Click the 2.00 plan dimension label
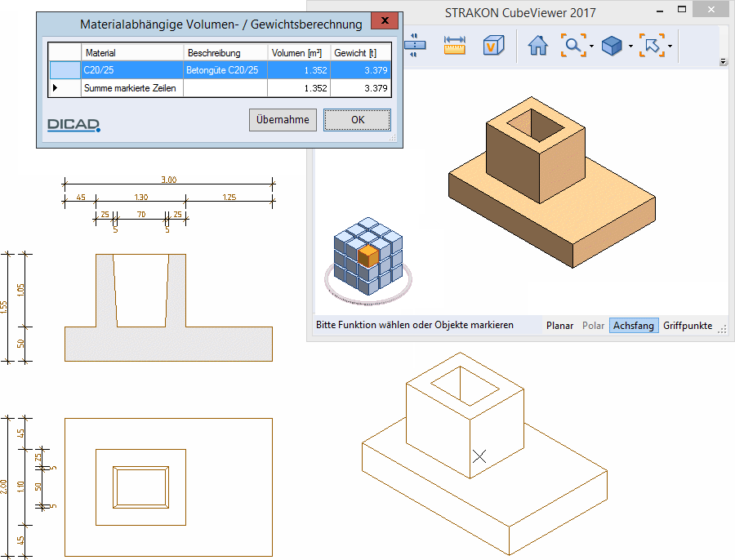The height and width of the screenshot is (560, 735). [x=4, y=487]
